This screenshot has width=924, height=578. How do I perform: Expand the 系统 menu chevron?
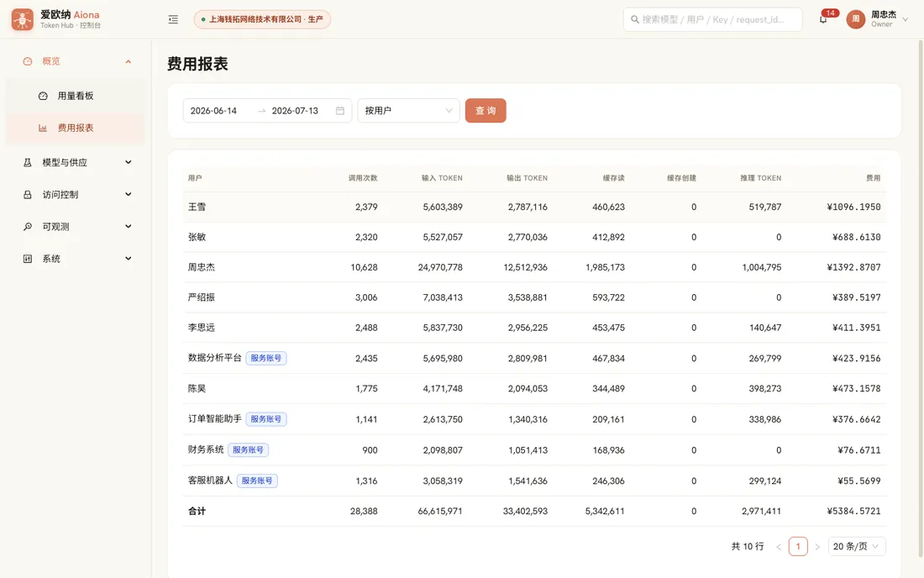(x=129, y=259)
